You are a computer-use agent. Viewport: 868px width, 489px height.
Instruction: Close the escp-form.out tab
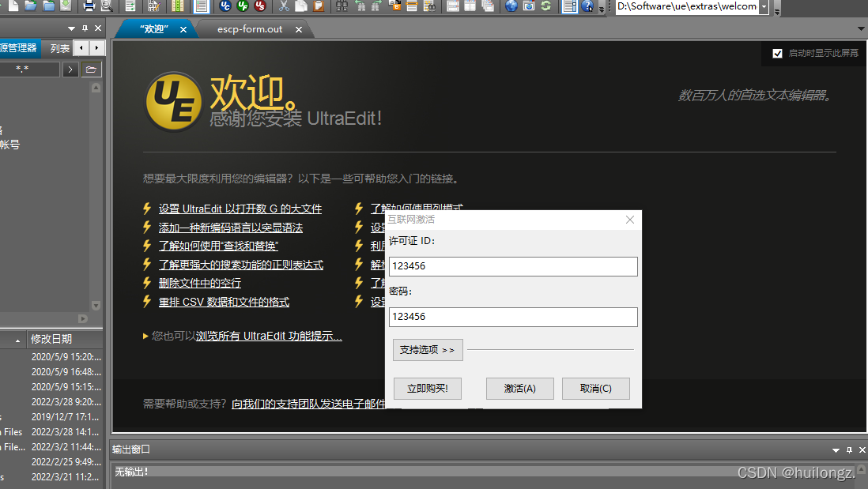299,29
